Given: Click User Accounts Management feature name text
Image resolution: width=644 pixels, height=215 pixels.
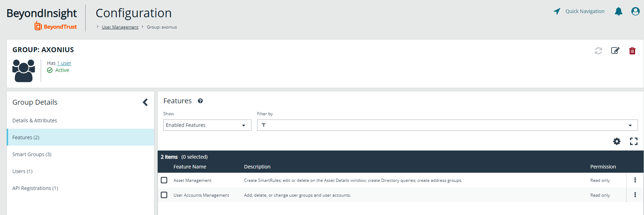Looking at the screenshot, I should (x=201, y=195).
